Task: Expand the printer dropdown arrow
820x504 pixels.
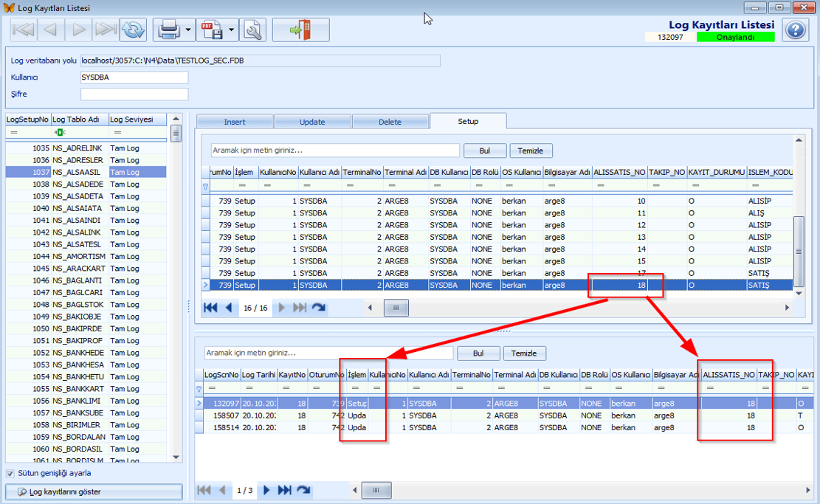Action: [x=189, y=30]
